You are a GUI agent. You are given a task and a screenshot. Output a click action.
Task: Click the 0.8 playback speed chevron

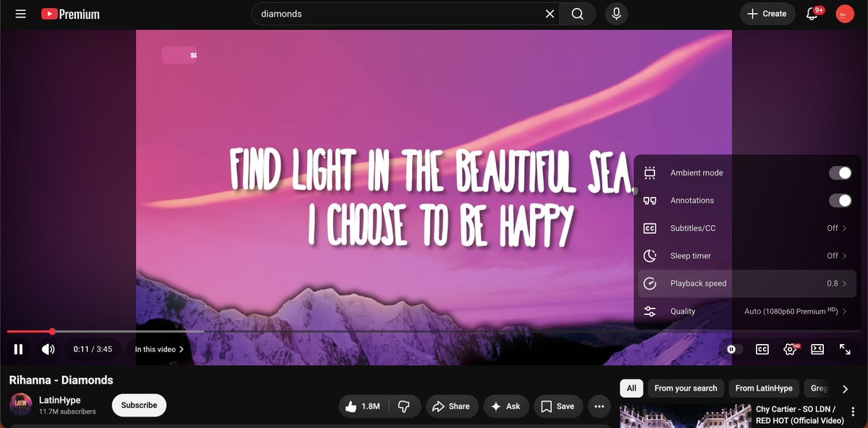point(845,283)
